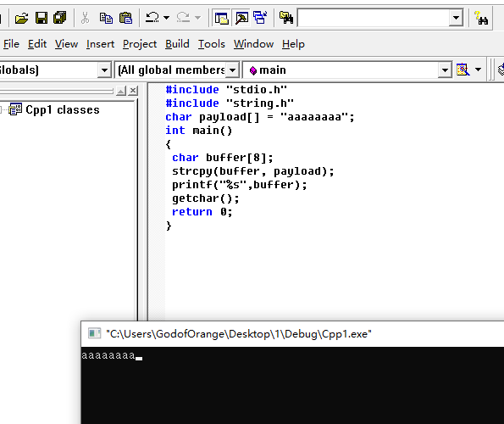Image resolution: width=504 pixels, height=424 pixels.
Task: Click the Copy icon
Action: tap(106, 18)
